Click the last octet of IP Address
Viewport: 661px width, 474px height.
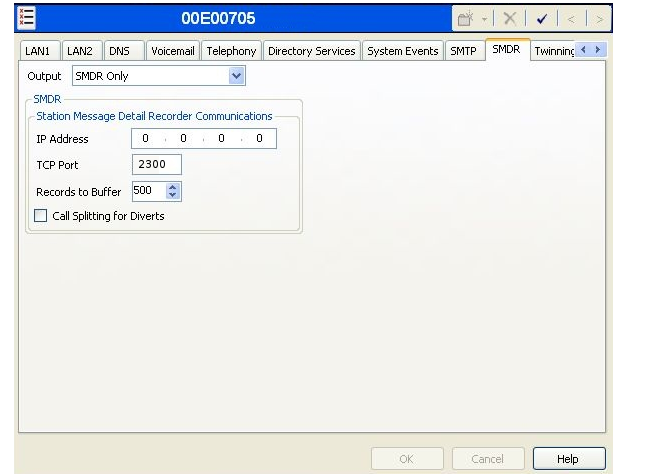[x=259, y=138]
